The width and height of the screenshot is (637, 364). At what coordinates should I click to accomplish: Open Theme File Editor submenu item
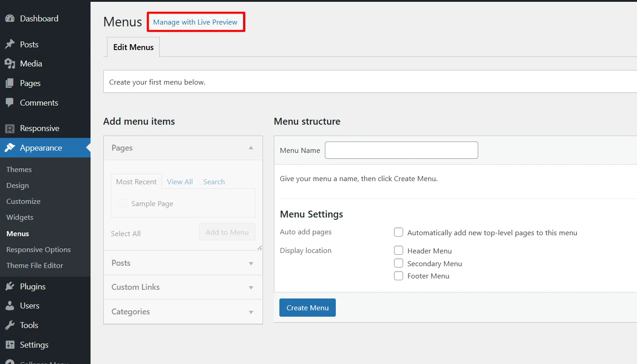35,266
